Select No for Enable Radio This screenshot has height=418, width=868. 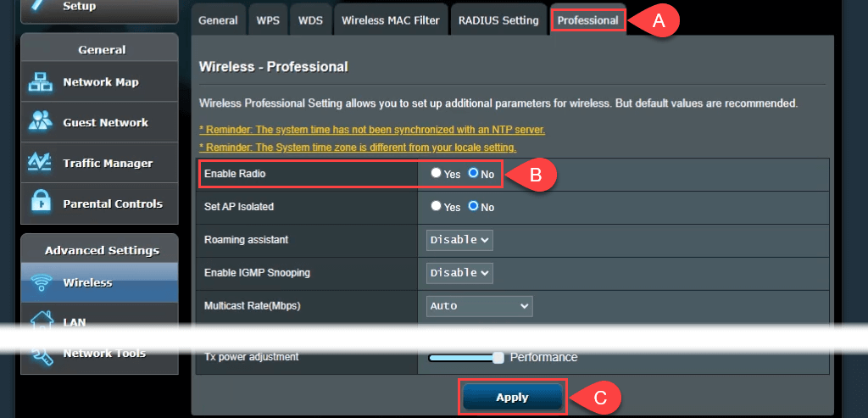click(x=474, y=173)
